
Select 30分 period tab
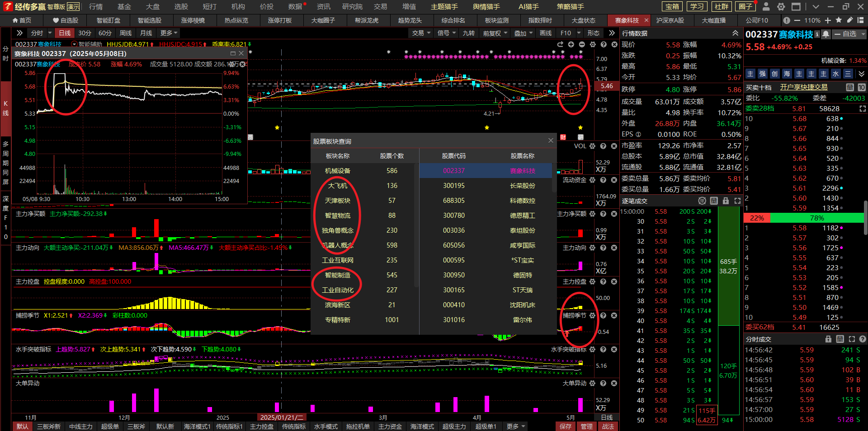tap(85, 33)
